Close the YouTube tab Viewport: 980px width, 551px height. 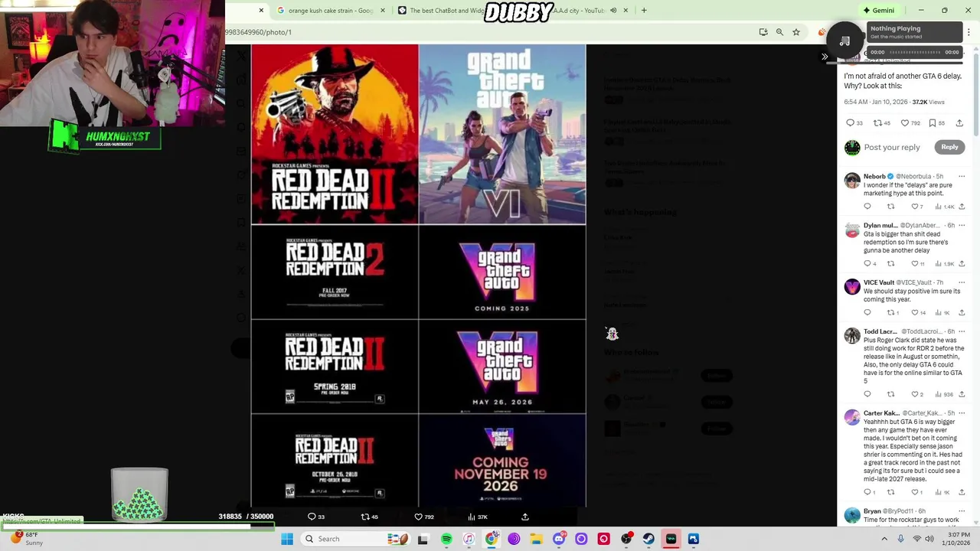pyautogui.click(x=626, y=11)
